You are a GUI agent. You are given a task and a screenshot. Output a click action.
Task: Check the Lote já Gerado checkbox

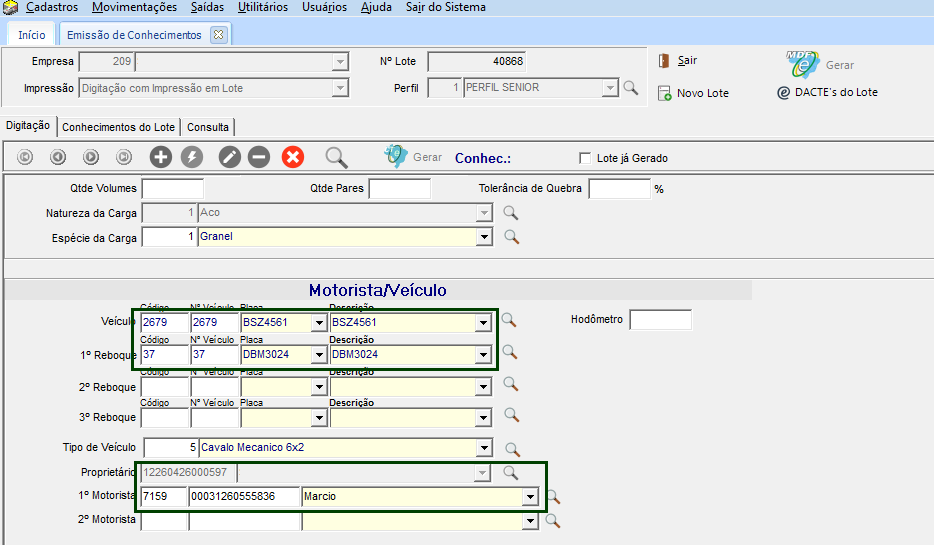point(585,158)
